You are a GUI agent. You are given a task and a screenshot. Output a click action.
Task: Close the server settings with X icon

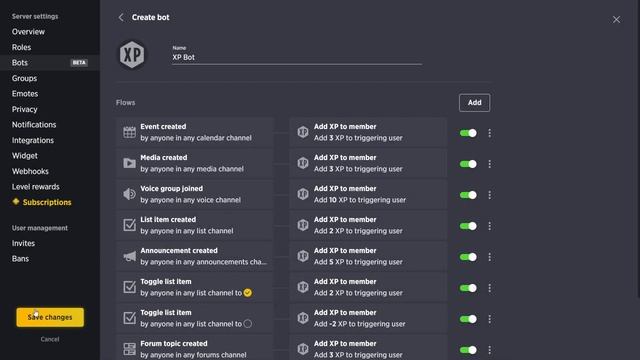(616, 20)
